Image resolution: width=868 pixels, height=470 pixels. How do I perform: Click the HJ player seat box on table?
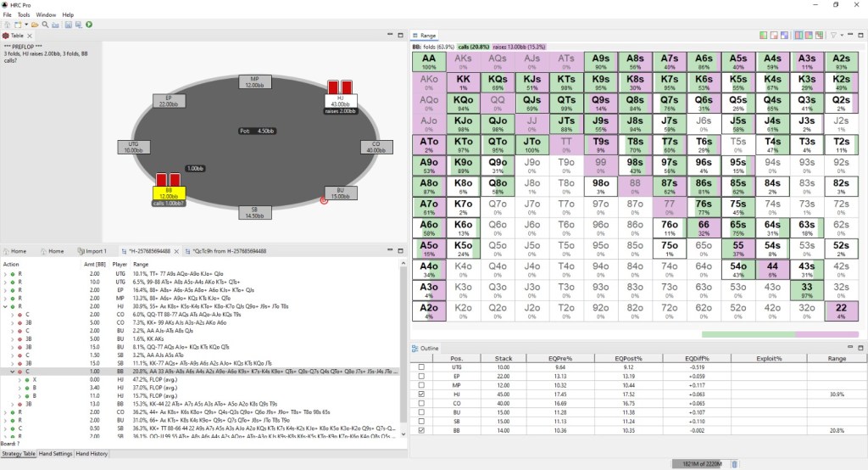[x=340, y=102]
